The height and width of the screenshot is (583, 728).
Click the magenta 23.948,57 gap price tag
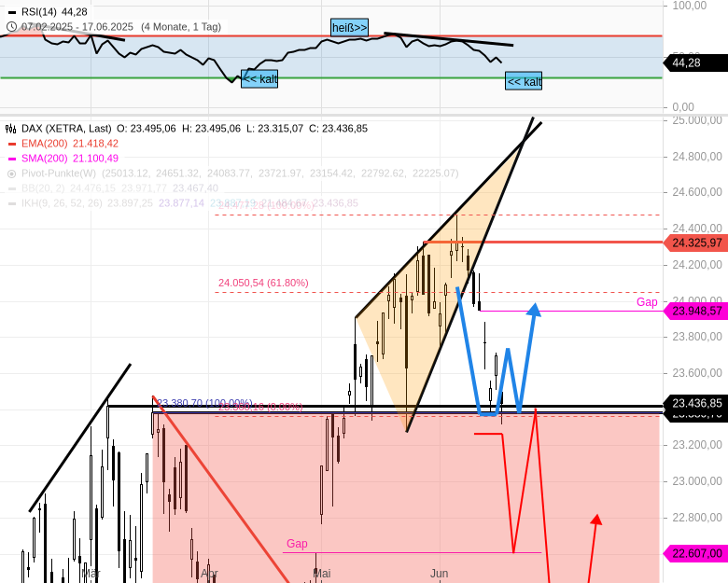pyautogui.click(x=695, y=311)
